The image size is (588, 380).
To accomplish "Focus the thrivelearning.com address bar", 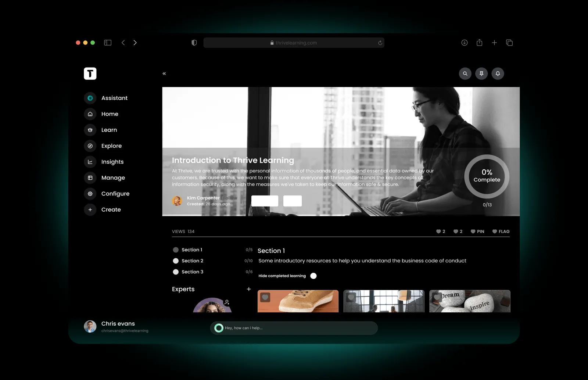I will pos(294,43).
